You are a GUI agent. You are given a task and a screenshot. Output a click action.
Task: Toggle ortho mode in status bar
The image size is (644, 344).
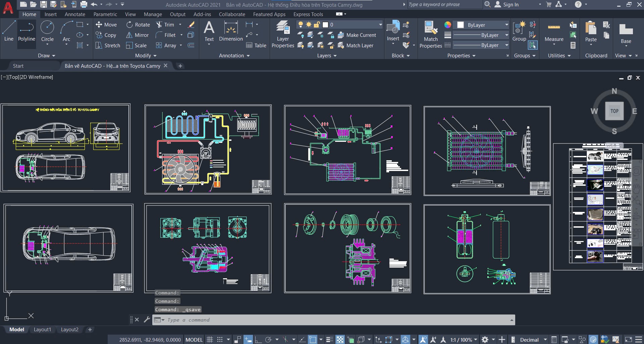tap(258, 339)
